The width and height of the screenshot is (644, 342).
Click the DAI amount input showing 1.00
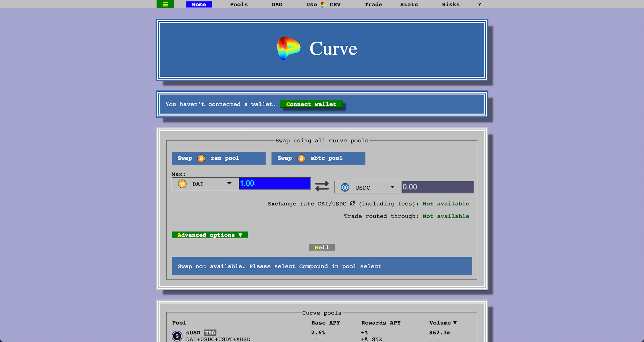tap(275, 183)
